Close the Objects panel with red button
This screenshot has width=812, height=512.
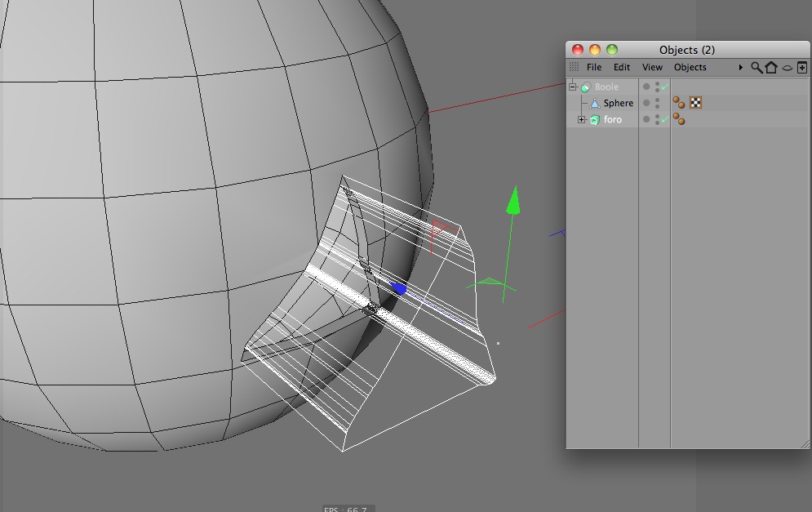578,50
